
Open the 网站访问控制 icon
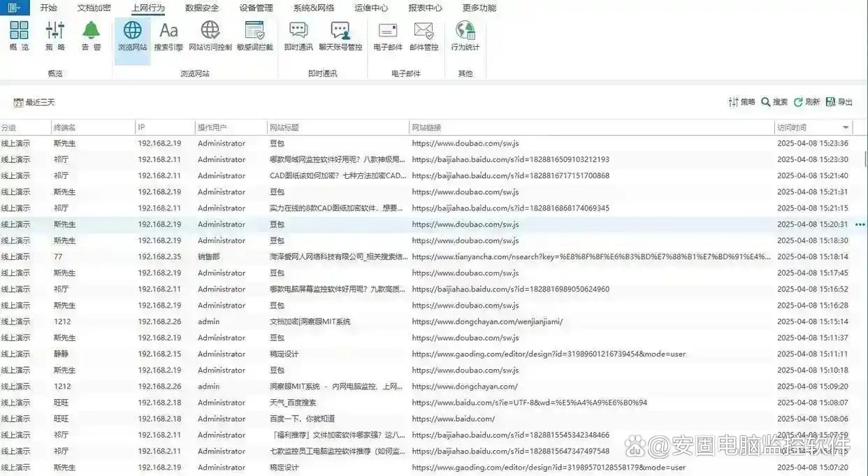210,36
